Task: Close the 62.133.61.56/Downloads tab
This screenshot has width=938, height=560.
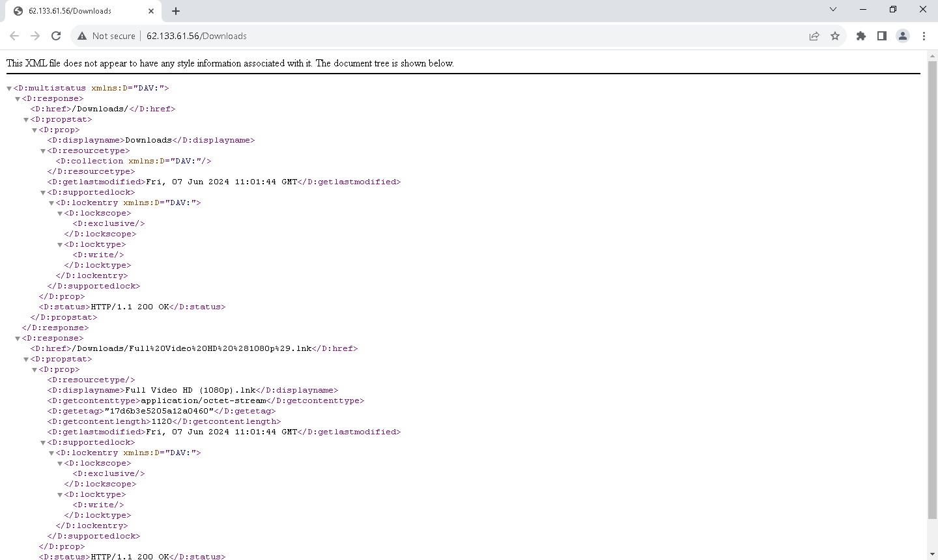Action: coord(151,11)
